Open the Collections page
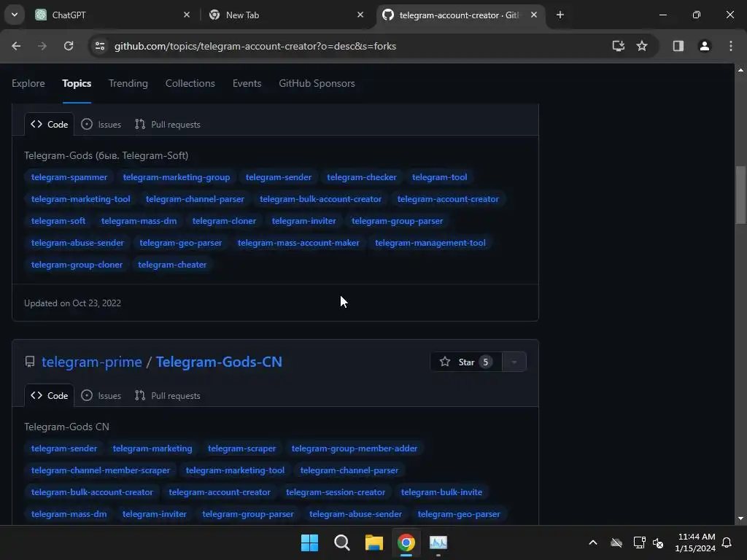This screenshot has height=560, width=747. [x=190, y=83]
